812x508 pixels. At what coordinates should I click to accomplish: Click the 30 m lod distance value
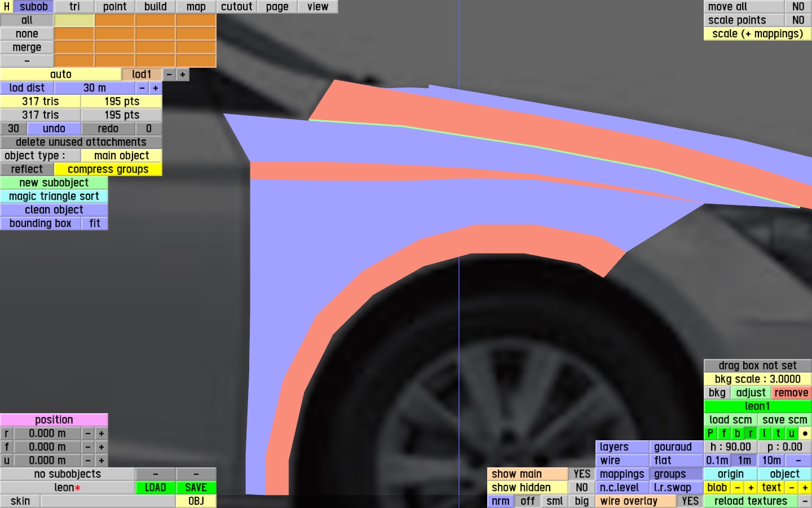click(95, 88)
